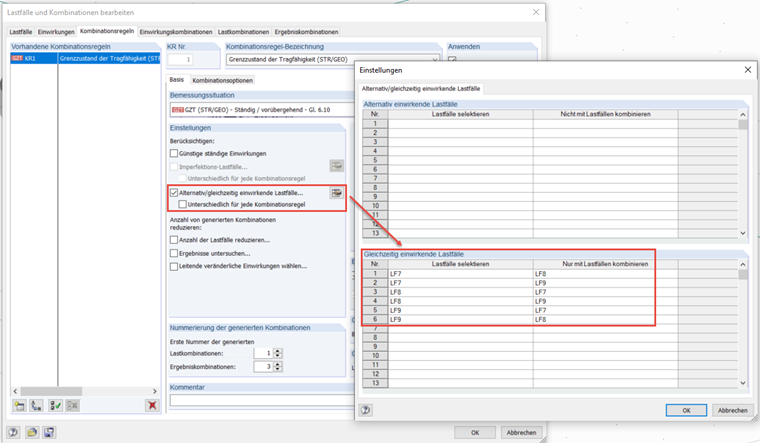Enable Anzahl der Lastfälle reduzieren
760x443 pixels.
click(x=174, y=239)
